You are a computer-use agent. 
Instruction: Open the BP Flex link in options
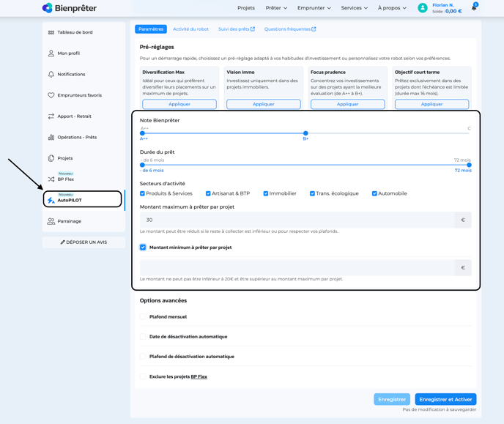[x=199, y=376]
